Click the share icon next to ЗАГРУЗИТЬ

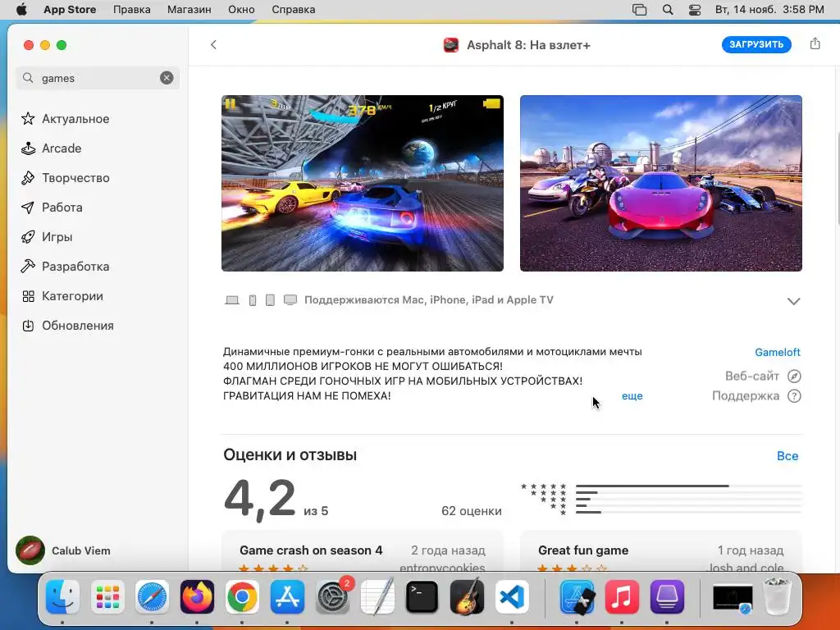click(x=815, y=43)
